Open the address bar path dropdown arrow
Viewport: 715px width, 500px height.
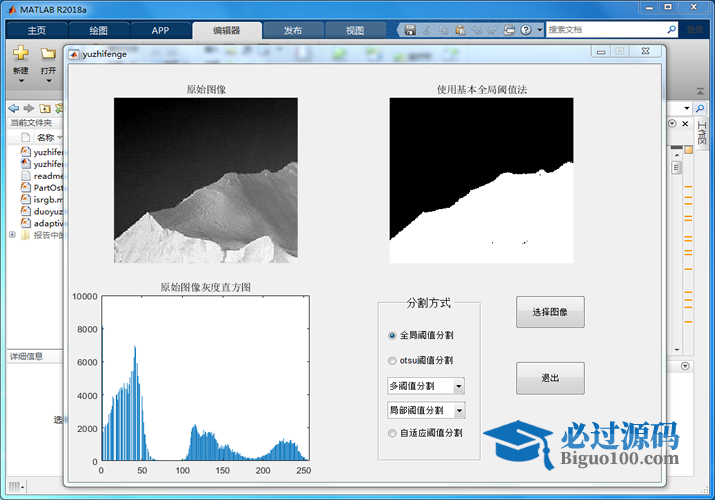[687, 108]
